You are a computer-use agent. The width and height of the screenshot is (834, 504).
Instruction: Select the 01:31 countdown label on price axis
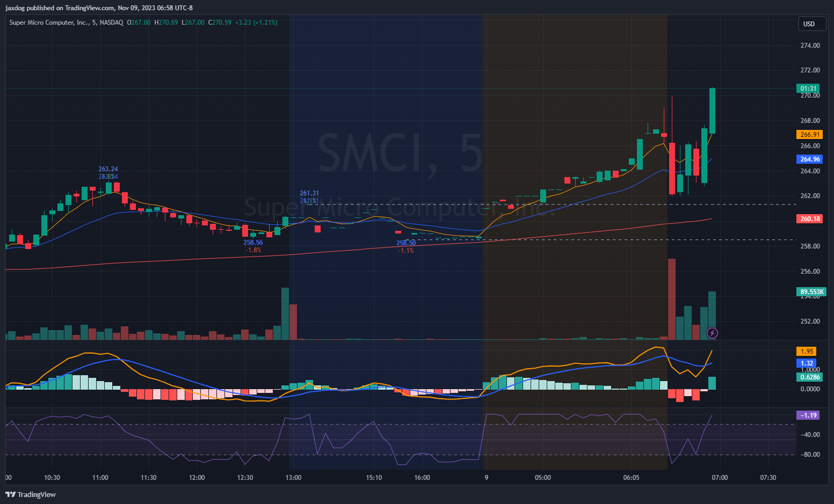click(x=808, y=89)
